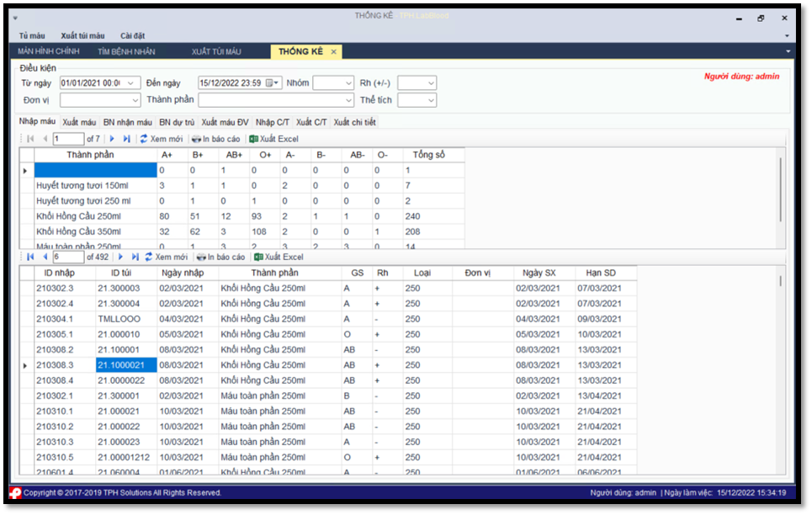
Task: Open the Đơn vị combo box
Action: pyautogui.click(x=135, y=100)
